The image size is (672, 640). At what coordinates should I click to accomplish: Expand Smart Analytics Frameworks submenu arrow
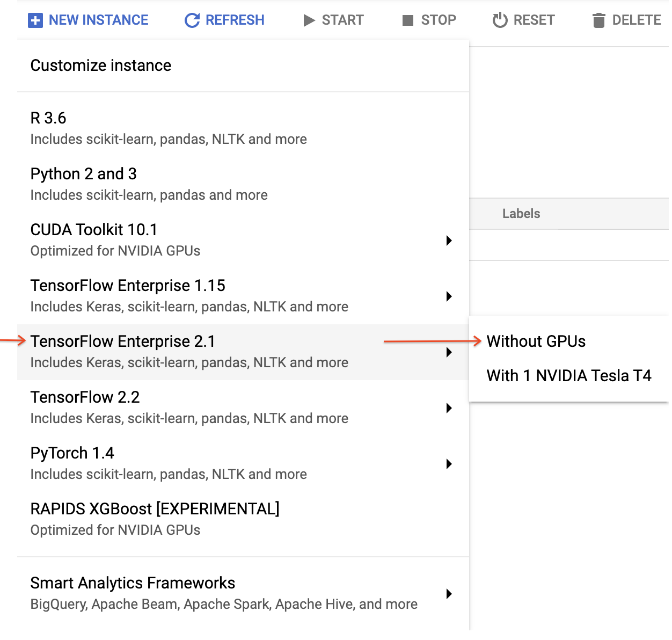click(449, 594)
